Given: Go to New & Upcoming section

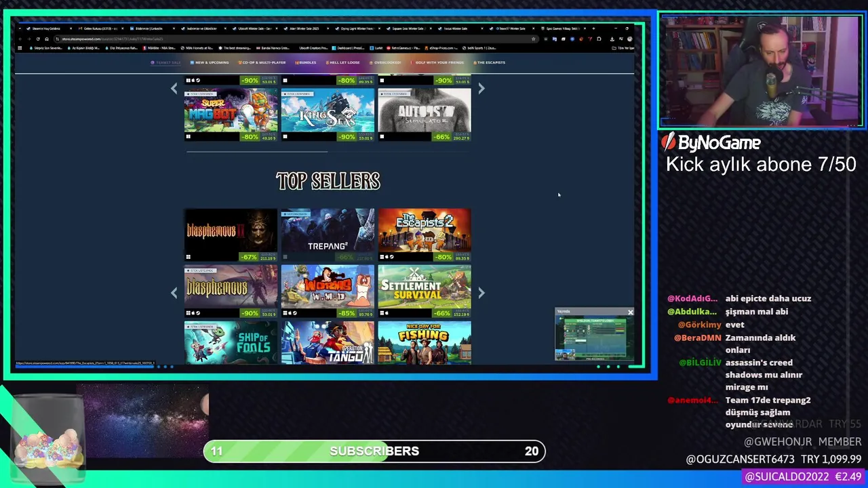Looking at the screenshot, I should (x=210, y=62).
